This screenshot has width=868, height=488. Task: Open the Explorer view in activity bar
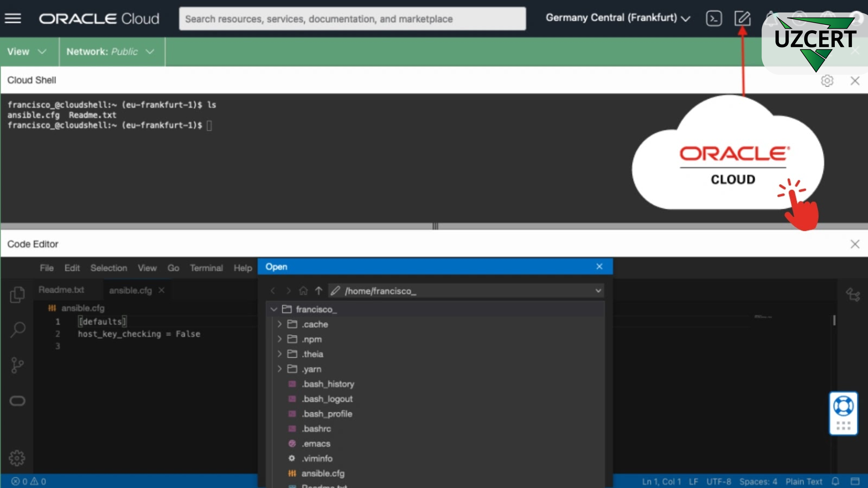[x=17, y=294]
